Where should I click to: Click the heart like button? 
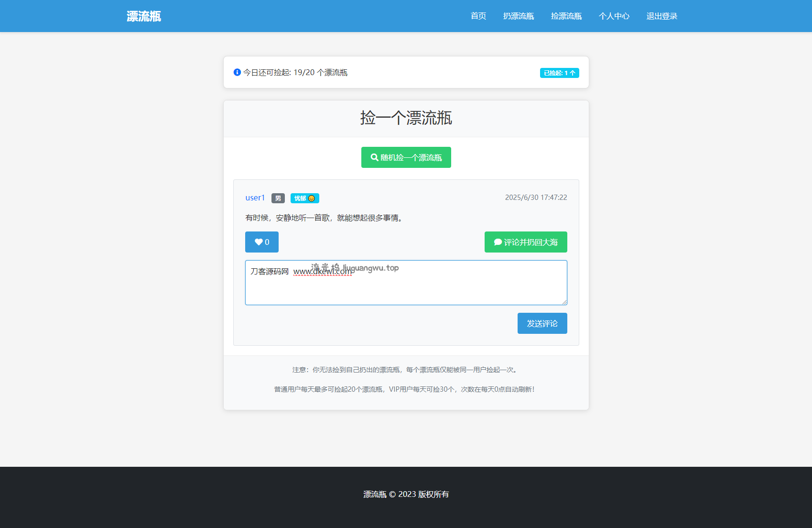[x=261, y=242]
